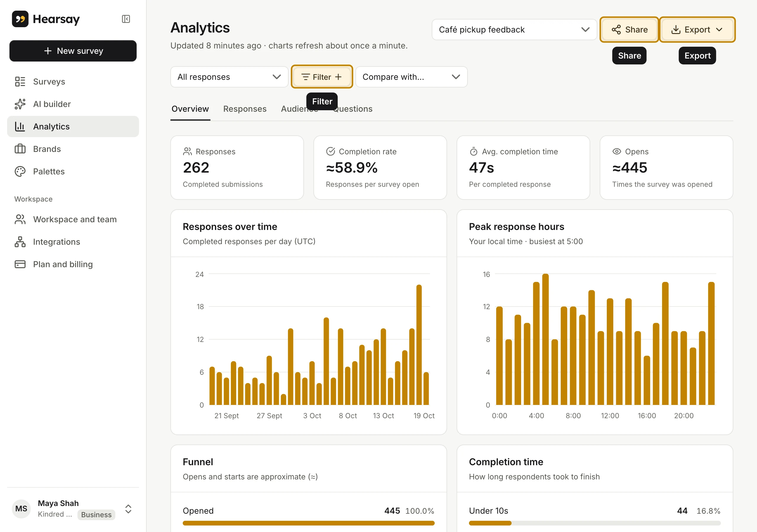Open Integrations in the sidebar
This screenshot has height=532, width=757.
pyautogui.click(x=73, y=241)
